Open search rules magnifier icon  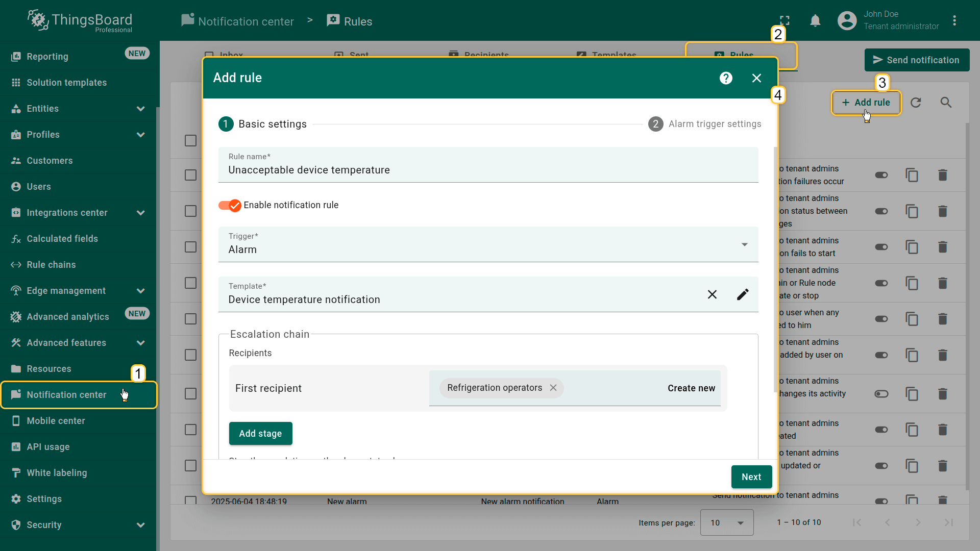[946, 103]
